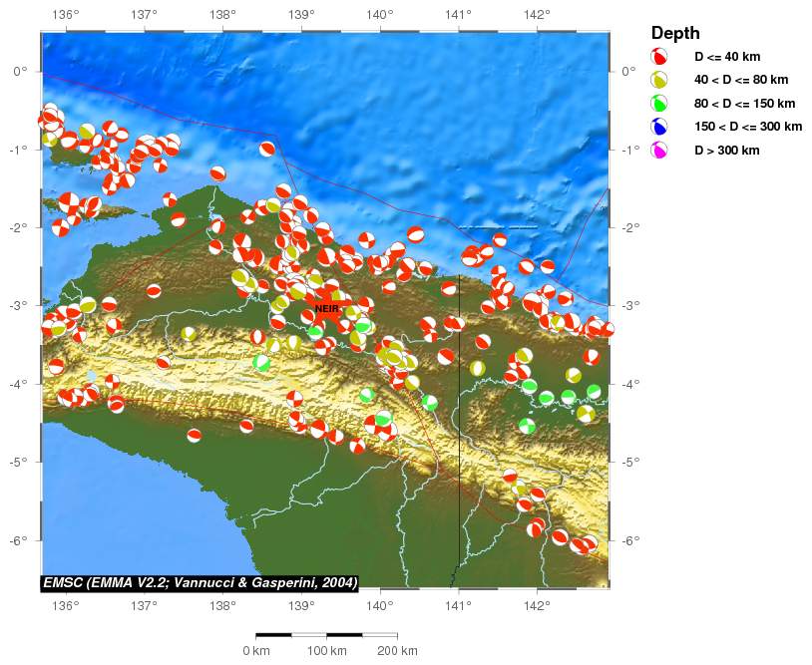Click the -6° latitude label on right axis

coord(628,540)
